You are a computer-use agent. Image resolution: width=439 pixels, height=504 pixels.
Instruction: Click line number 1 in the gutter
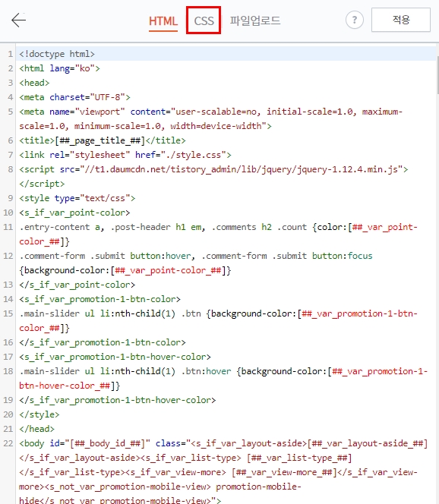(x=10, y=54)
